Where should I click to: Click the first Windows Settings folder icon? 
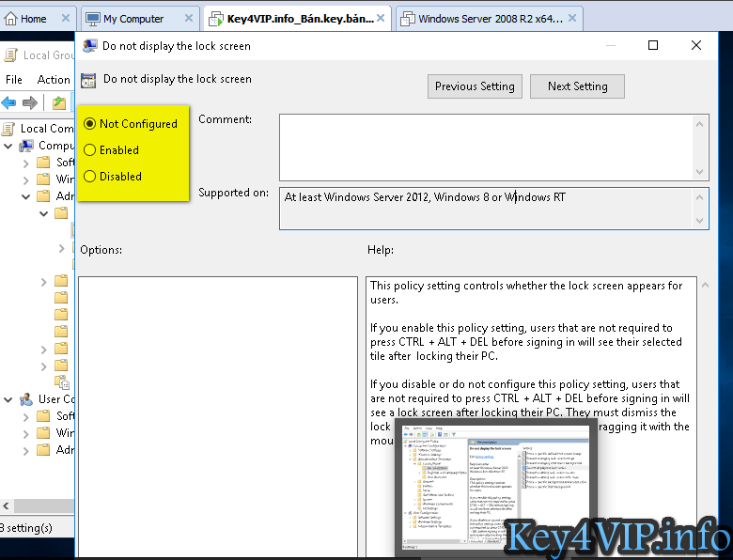pos(43,179)
